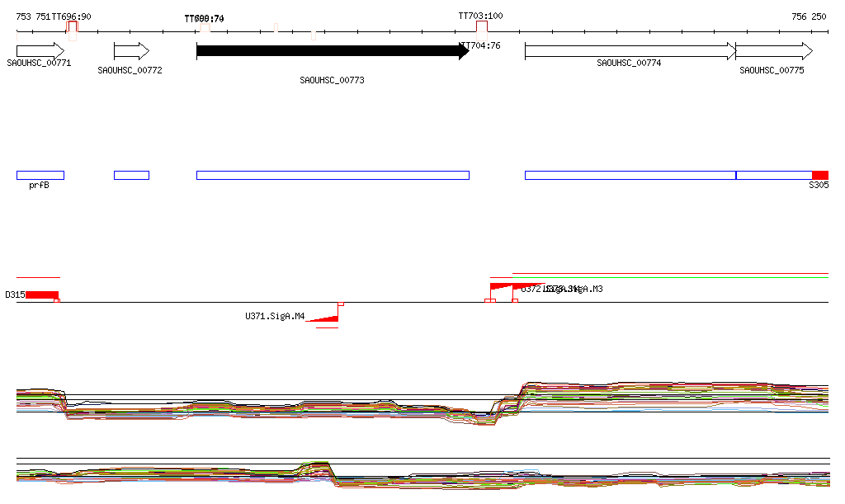Select the black SAOUHSC_00773 gene arrow

point(333,51)
